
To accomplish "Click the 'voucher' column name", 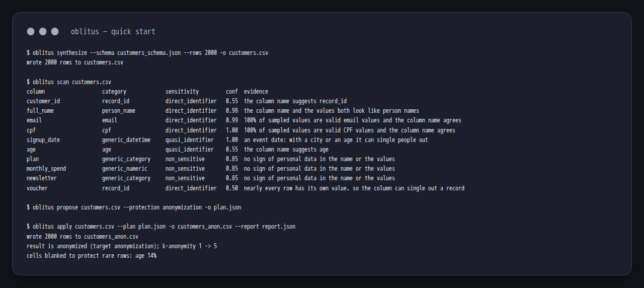I will coord(37,188).
